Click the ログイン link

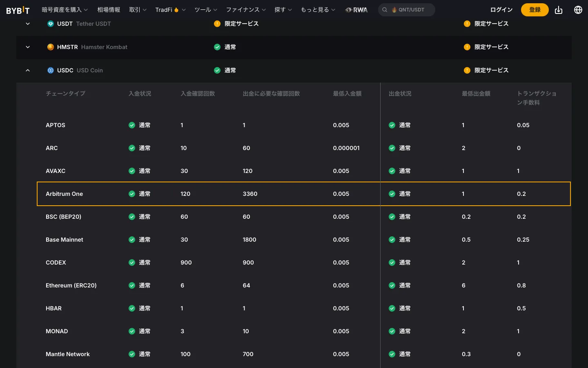[x=501, y=10]
